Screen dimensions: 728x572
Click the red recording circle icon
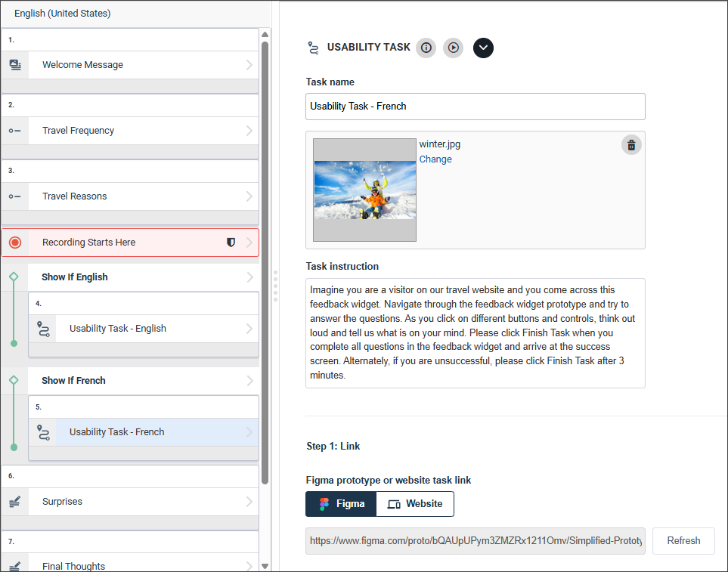click(x=15, y=243)
